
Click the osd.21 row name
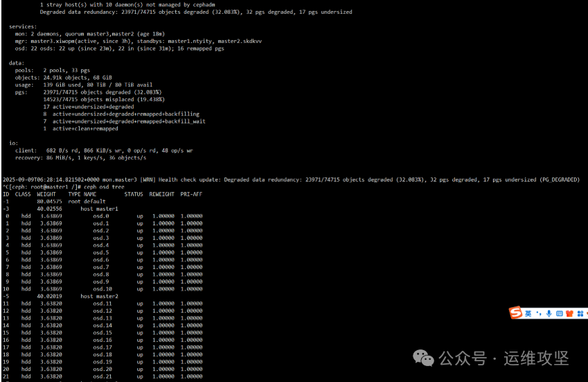103,376
